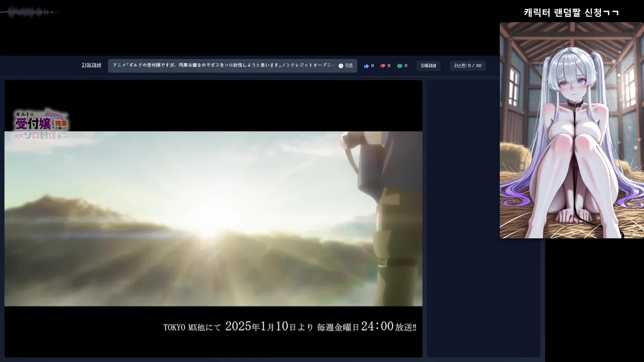The height and width of the screenshot is (362, 644).
Task: Click the thumbs-up like icon
Action: point(366,66)
